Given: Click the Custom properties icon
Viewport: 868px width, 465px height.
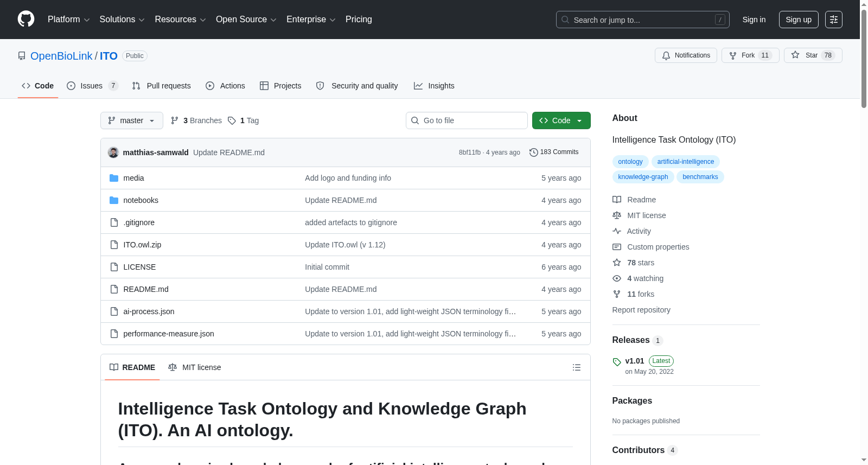Looking at the screenshot, I should coord(617,247).
